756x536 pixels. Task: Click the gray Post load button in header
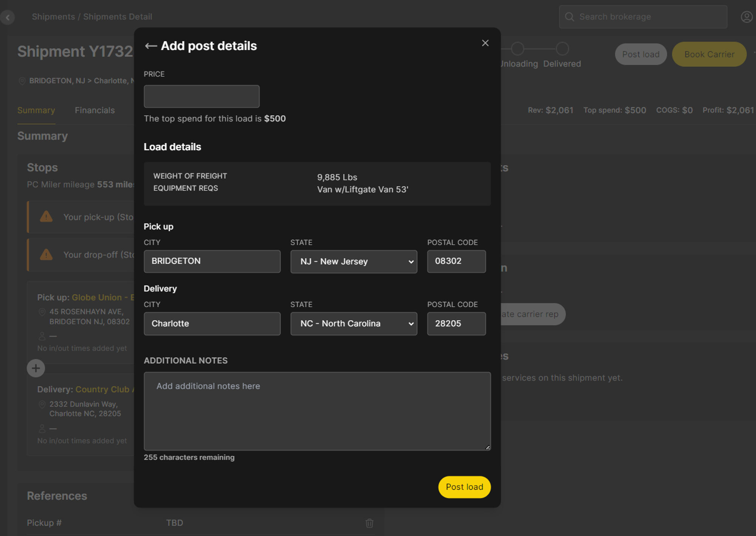(641, 54)
